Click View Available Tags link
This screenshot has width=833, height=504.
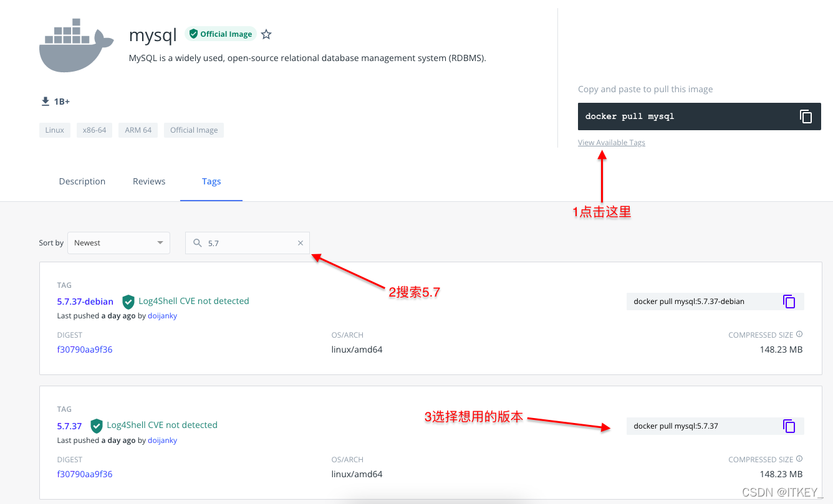coord(612,143)
